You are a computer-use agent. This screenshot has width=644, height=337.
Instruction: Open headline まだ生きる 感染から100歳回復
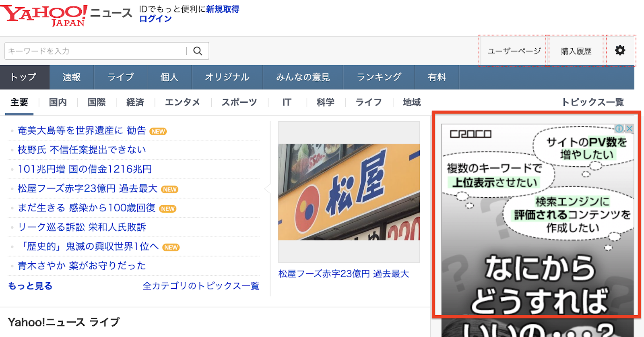(x=87, y=208)
